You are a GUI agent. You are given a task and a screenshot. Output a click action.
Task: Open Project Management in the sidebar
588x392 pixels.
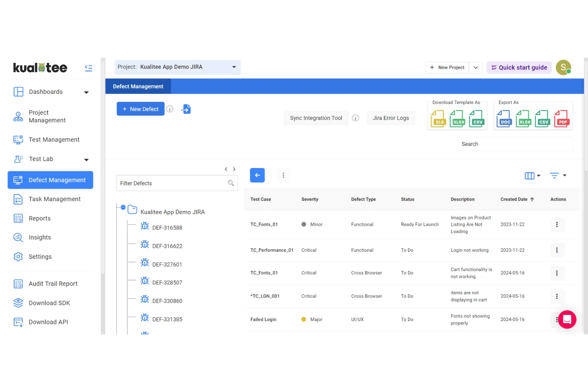click(47, 116)
